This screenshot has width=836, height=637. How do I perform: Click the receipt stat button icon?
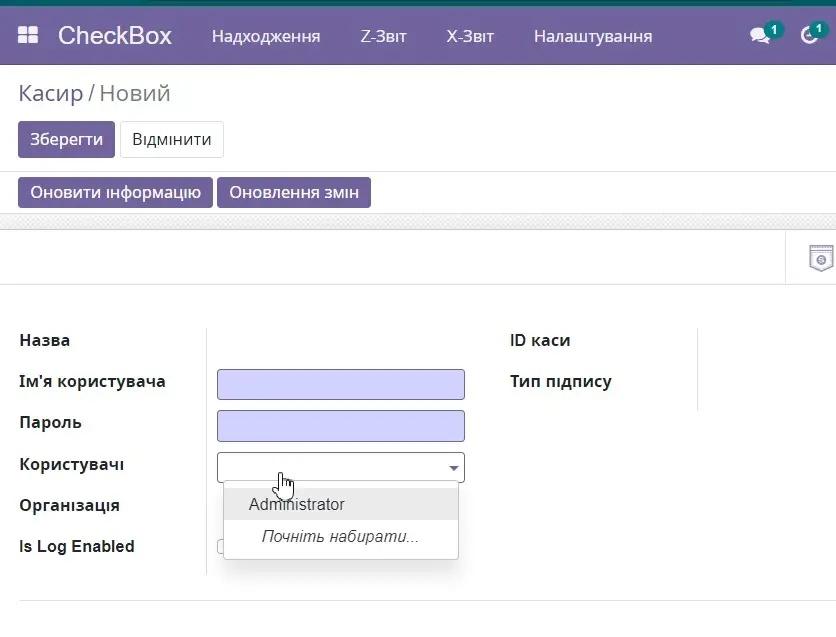[x=820, y=258]
